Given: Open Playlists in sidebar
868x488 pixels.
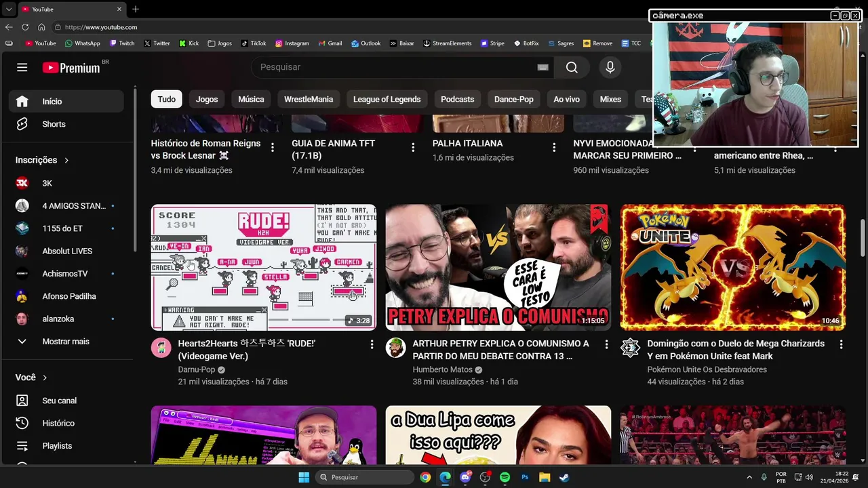Looking at the screenshot, I should click(x=66, y=446).
